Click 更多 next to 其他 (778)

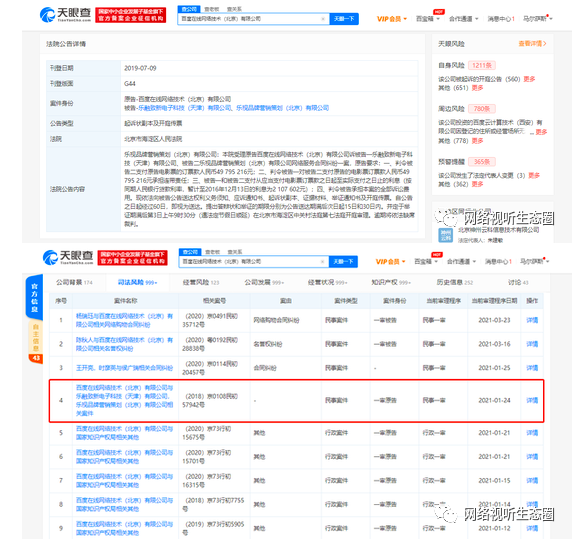[478, 141]
